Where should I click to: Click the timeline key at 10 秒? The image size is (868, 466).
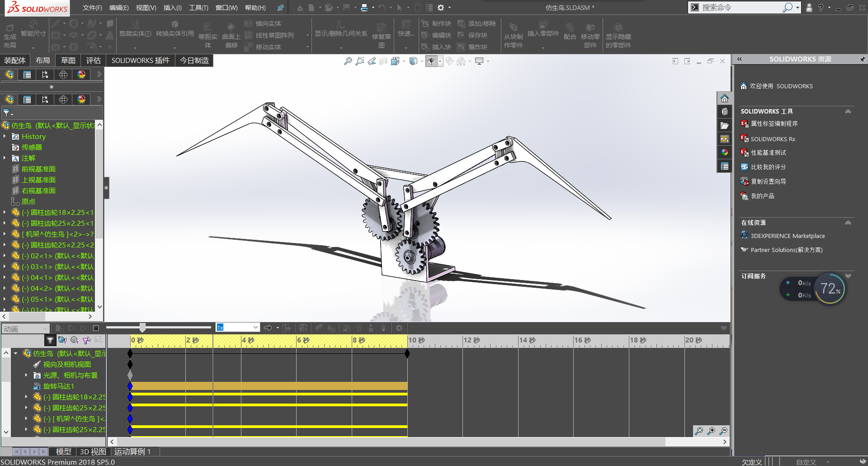coord(407,353)
